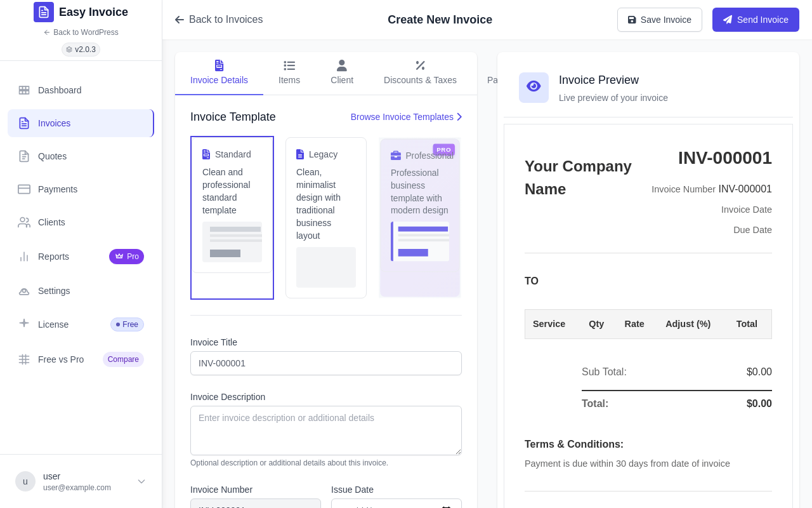The image size is (812, 508).
Task: Click the Easy Invoice logo icon
Action: point(44,12)
